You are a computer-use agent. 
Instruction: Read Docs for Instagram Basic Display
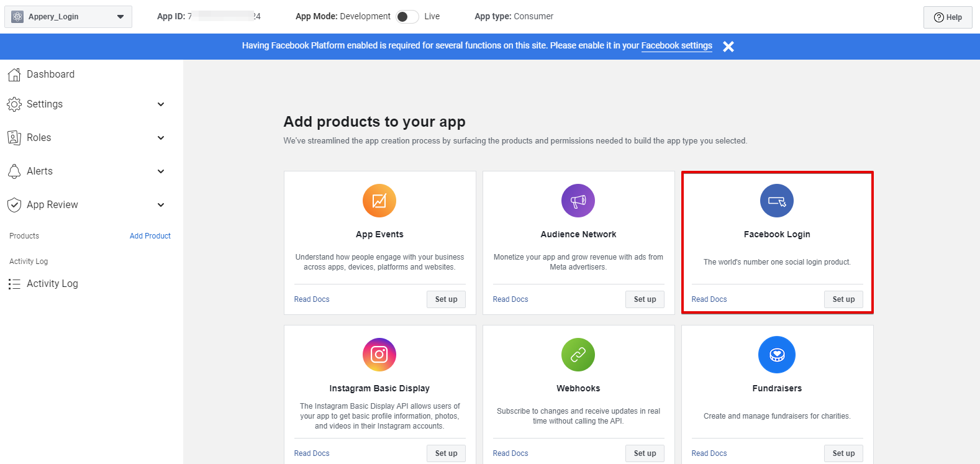pyautogui.click(x=312, y=453)
